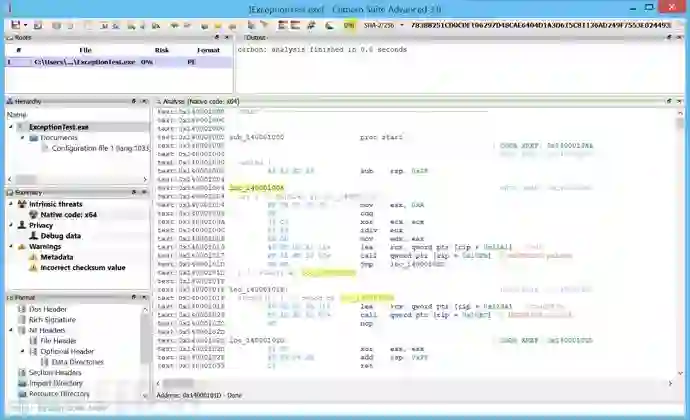The width and height of the screenshot is (690, 420).
Task: Click the loc_140001018 label in disassembly
Action: [x=258, y=290]
